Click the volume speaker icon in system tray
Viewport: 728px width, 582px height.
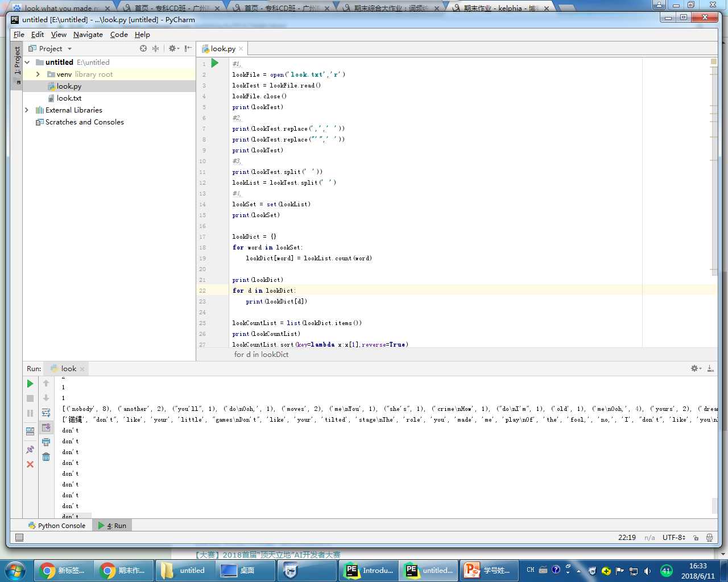(x=648, y=570)
